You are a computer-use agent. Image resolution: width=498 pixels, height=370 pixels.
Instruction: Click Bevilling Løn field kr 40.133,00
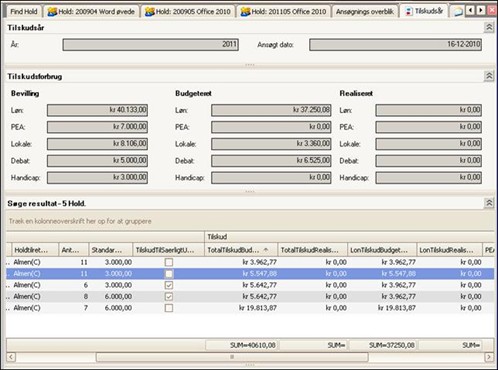(97, 110)
